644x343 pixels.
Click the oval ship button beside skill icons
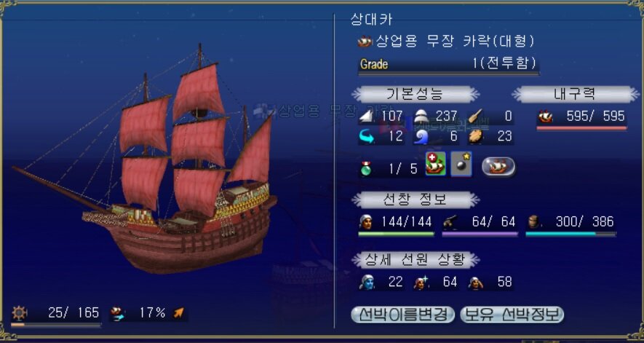[498, 167]
